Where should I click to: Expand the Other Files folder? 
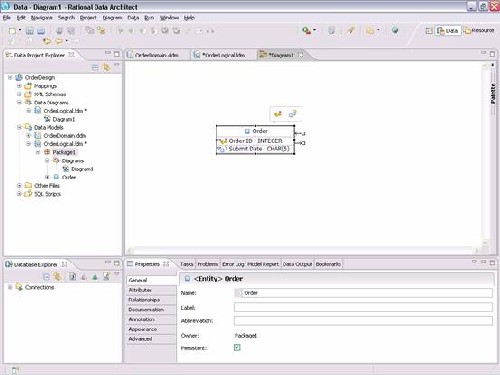click(x=19, y=185)
